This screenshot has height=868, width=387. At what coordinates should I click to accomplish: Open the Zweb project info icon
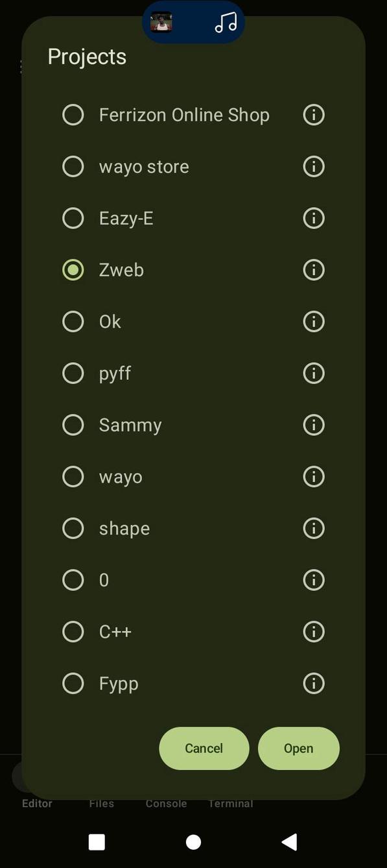coord(313,270)
